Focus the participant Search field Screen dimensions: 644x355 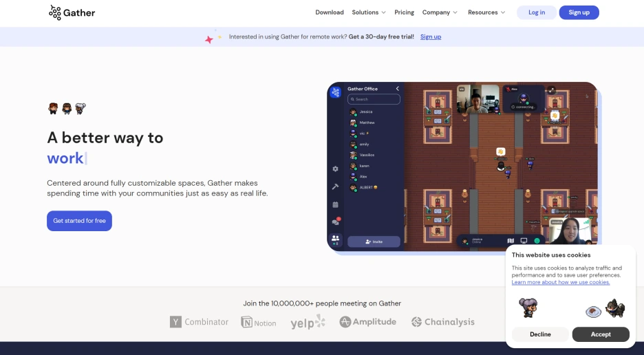[x=374, y=99]
